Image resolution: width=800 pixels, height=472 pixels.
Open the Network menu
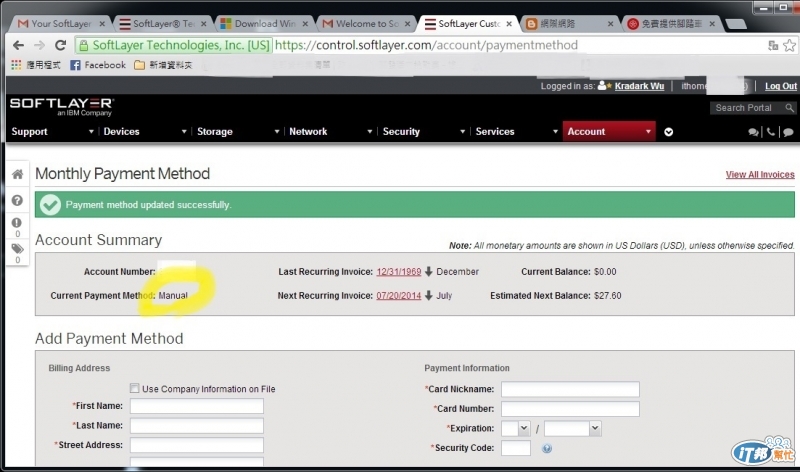pos(308,132)
